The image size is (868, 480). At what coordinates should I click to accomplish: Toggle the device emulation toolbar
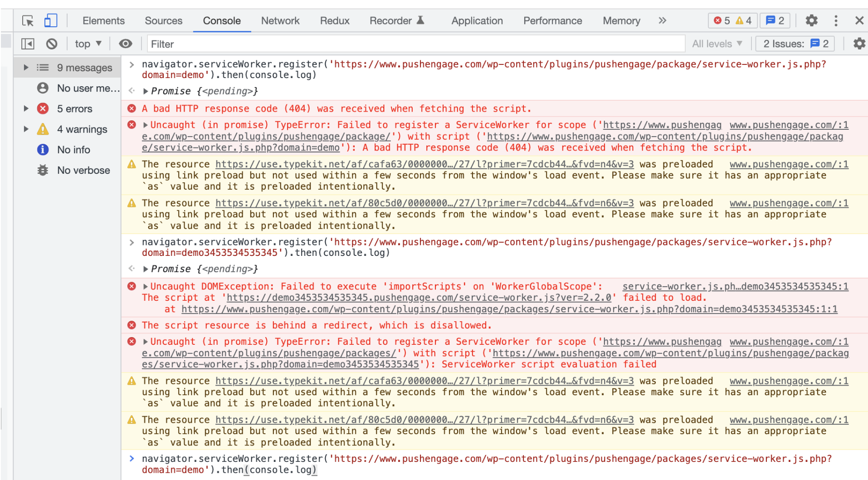pos(50,20)
